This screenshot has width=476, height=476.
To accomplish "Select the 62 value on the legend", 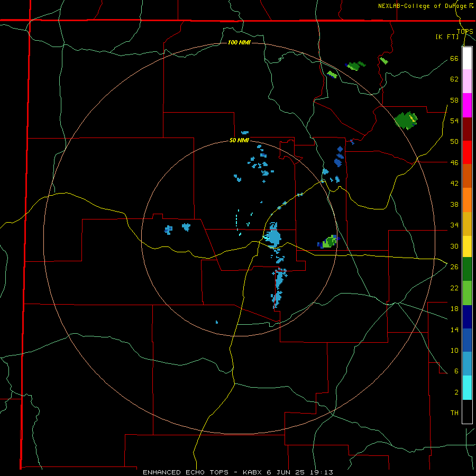I will click(454, 79).
